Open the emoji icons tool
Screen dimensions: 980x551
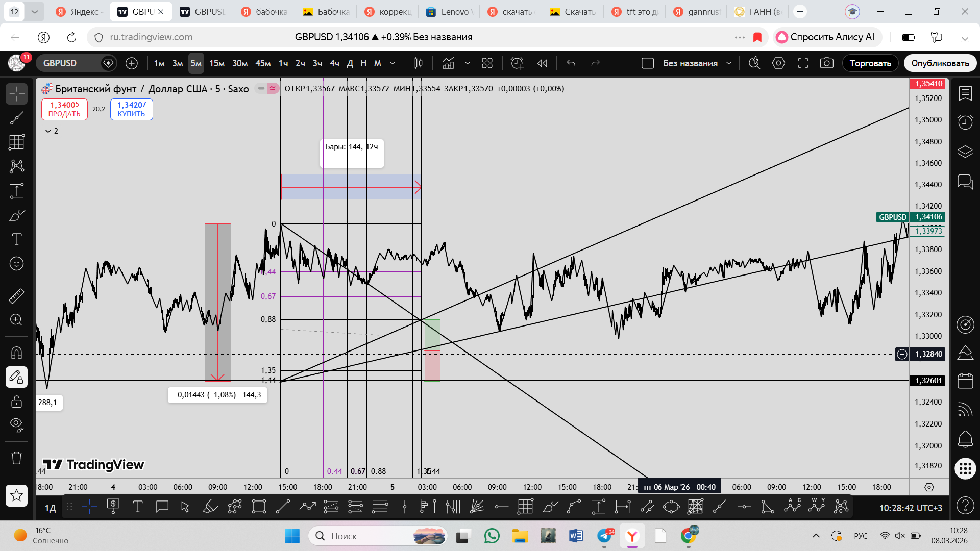click(x=16, y=264)
